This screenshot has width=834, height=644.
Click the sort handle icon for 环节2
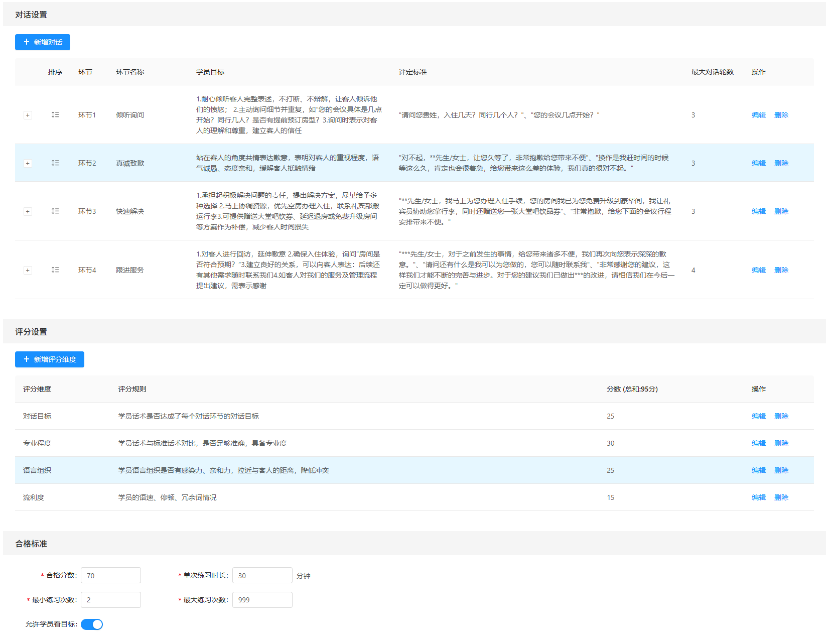[55, 163]
